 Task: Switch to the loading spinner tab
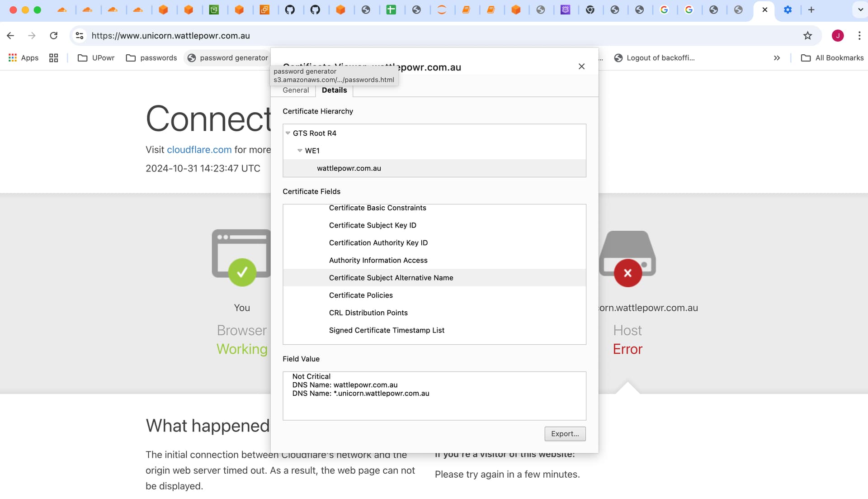coord(442,10)
